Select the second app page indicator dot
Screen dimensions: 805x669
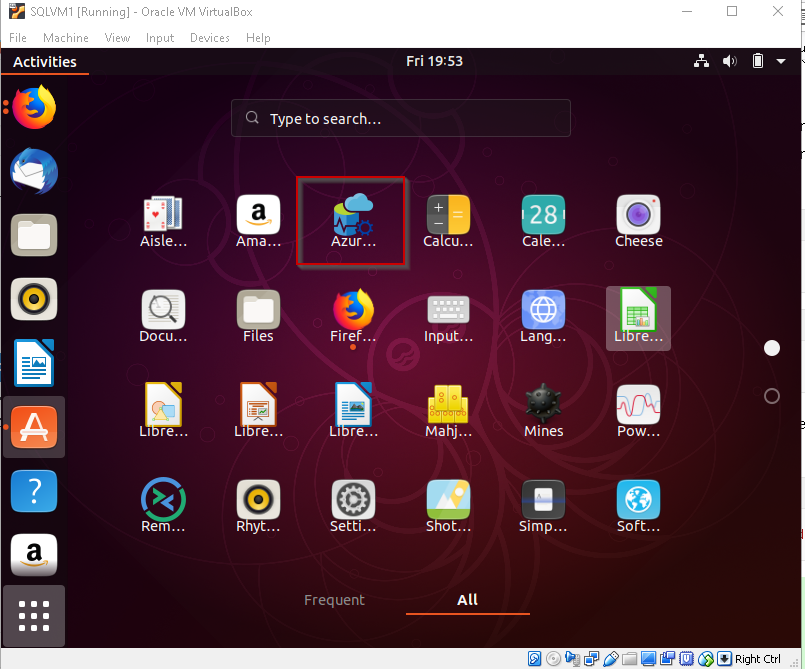coord(772,396)
